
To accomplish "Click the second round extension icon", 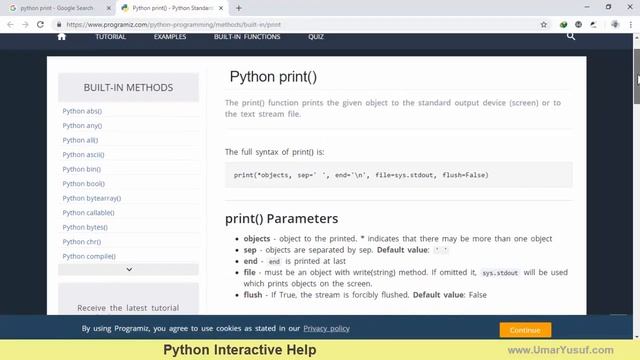I will (578, 24).
